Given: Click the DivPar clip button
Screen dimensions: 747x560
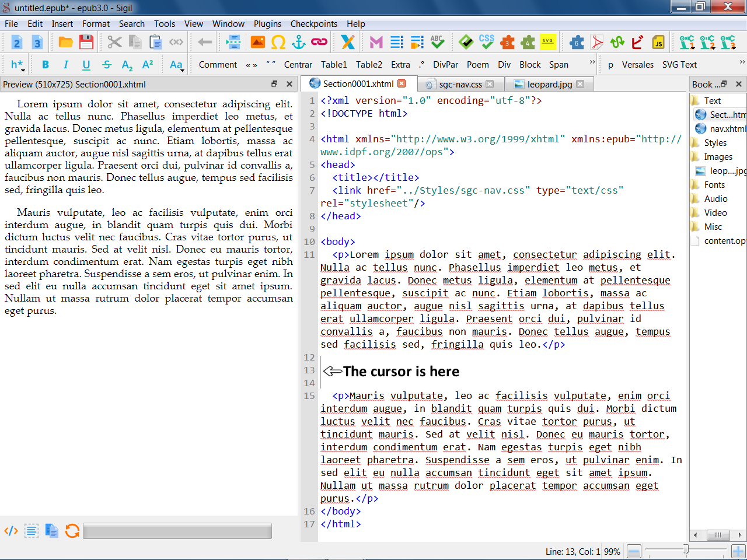Looking at the screenshot, I should point(445,65).
